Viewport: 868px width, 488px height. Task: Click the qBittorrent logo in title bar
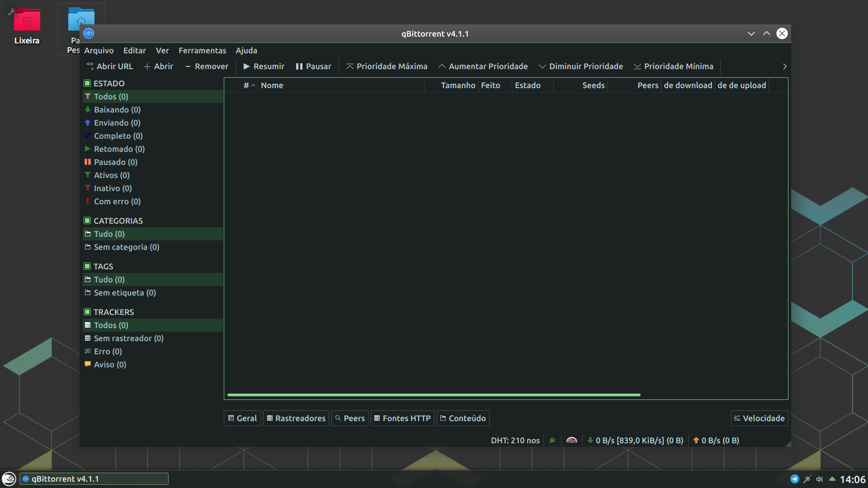coord(89,33)
